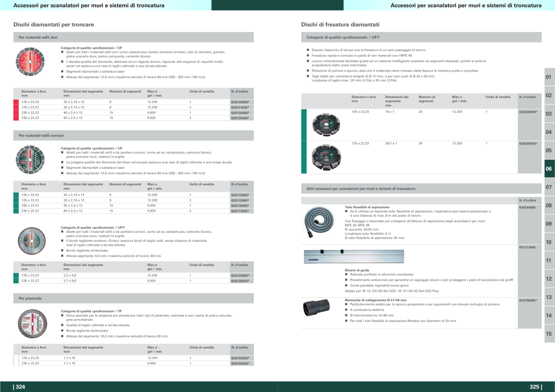Select order number 628112000*
The image size is (555, 392).
(x=240, y=195)
